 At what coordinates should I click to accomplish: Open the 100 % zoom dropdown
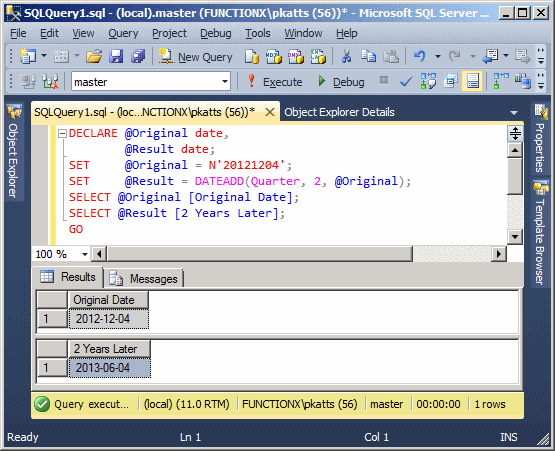coord(85,254)
